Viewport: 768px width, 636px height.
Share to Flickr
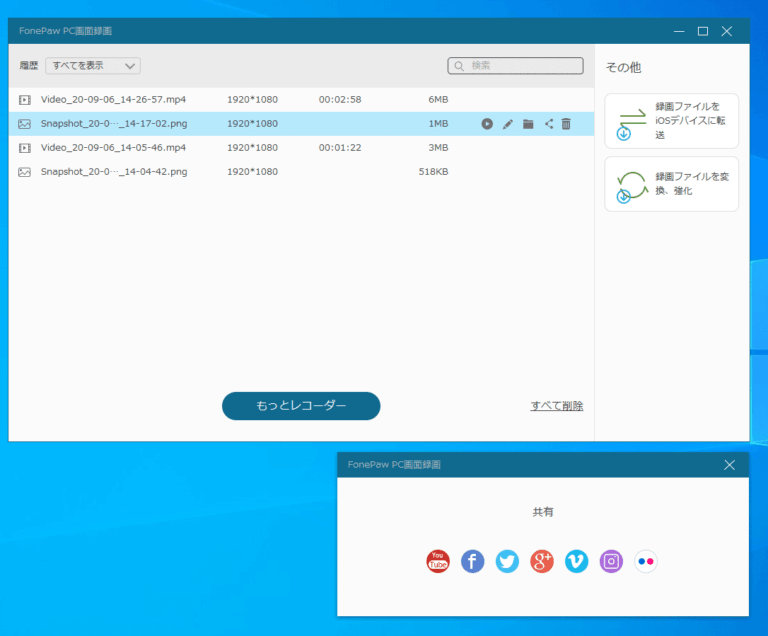pyautogui.click(x=646, y=562)
